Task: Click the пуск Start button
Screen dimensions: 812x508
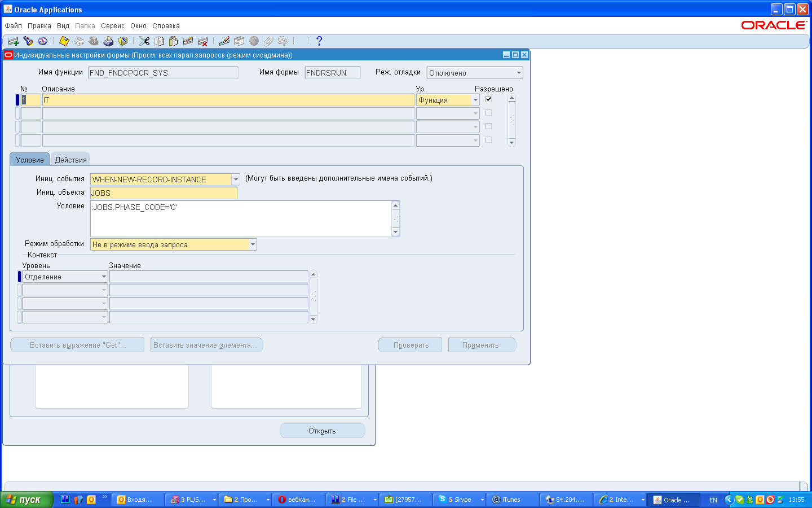Action: click(x=26, y=500)
